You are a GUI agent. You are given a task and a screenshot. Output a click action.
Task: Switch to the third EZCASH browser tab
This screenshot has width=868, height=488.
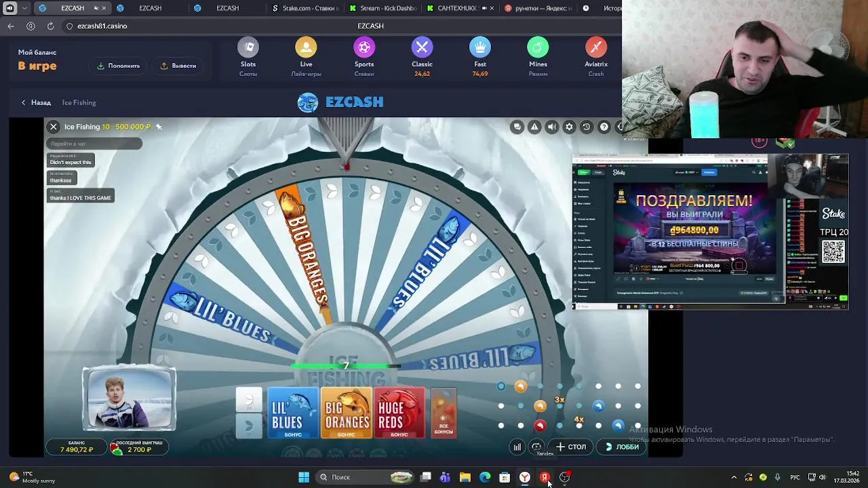click(x=226, y=8)
